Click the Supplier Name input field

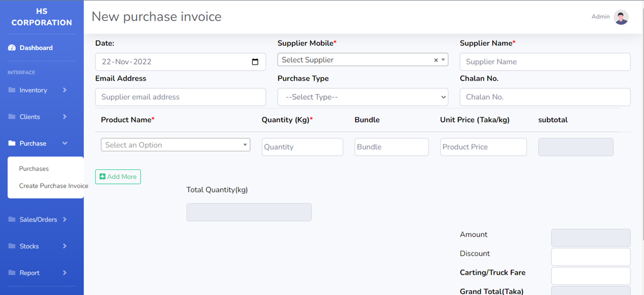545,62
